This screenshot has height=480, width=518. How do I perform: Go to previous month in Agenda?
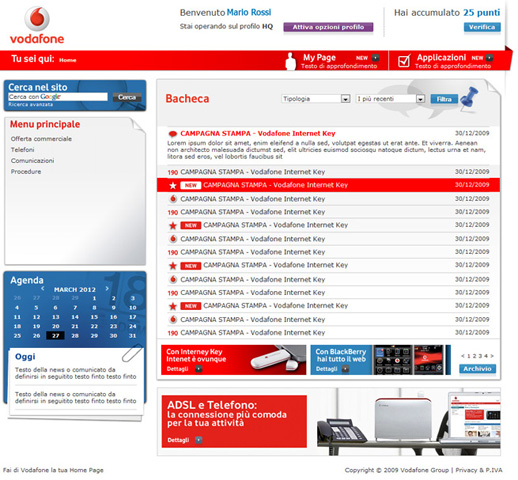(43, 288)
